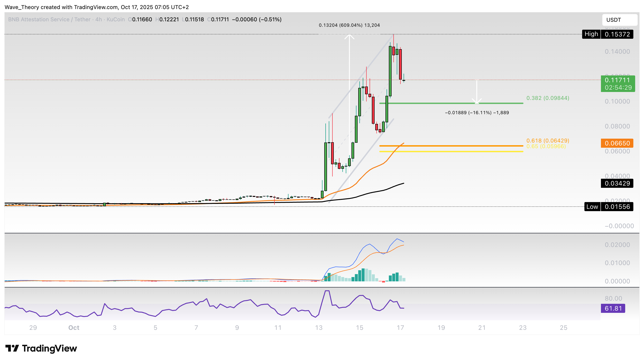Select the green current price tag 0.11711

point(617,84)
